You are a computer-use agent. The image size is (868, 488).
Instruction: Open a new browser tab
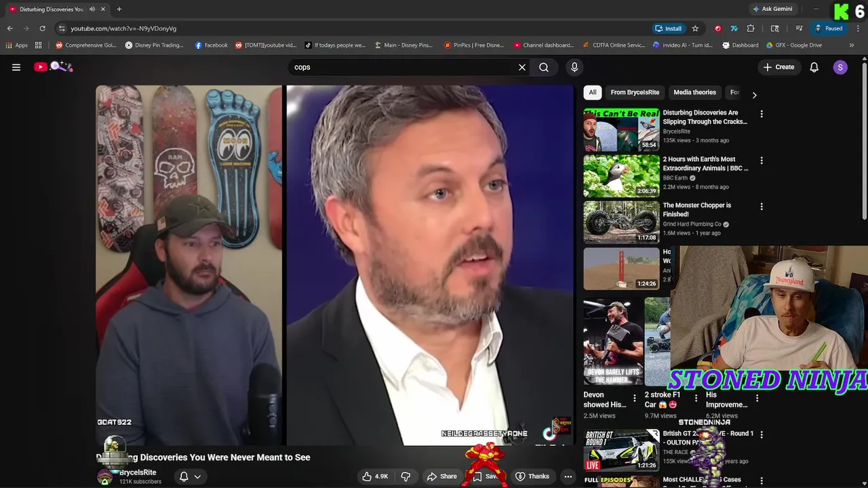point(119,9)
